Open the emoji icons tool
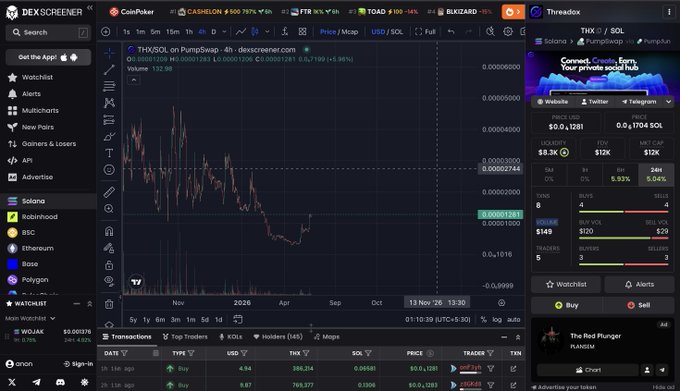Image resolution: width=680 pixels, height=391 pixels. coord(109,170)
